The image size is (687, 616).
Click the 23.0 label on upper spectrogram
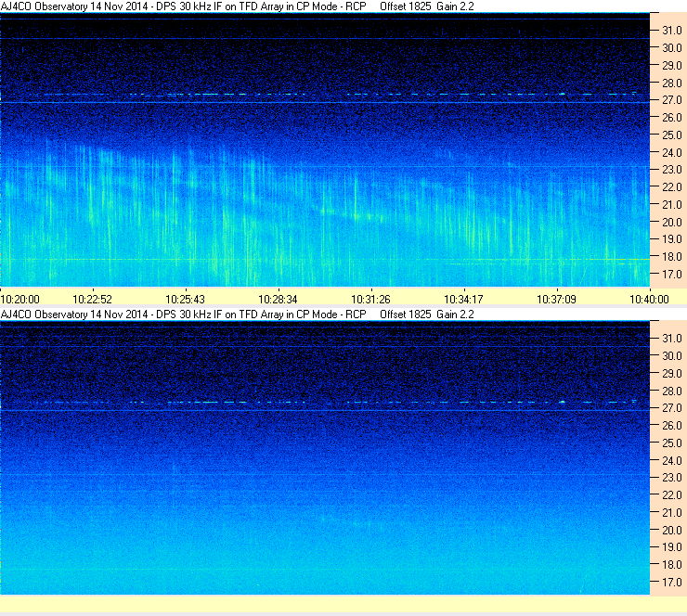coord(671,170)
